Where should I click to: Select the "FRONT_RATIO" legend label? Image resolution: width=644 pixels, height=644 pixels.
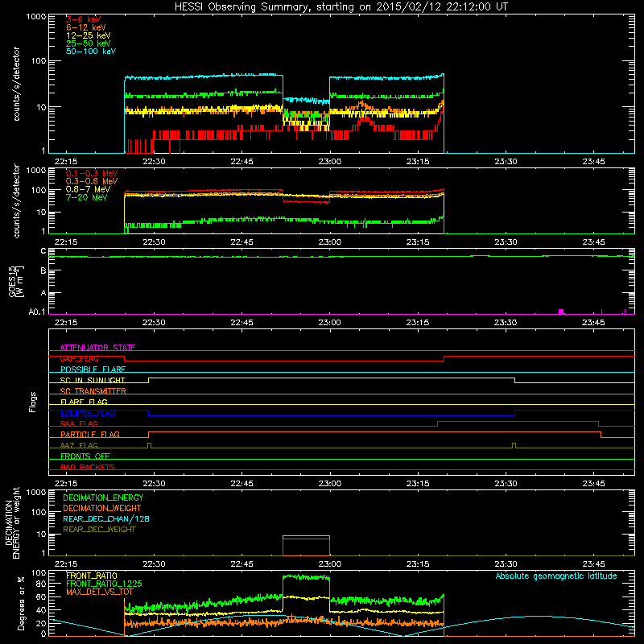click(92, 576)
